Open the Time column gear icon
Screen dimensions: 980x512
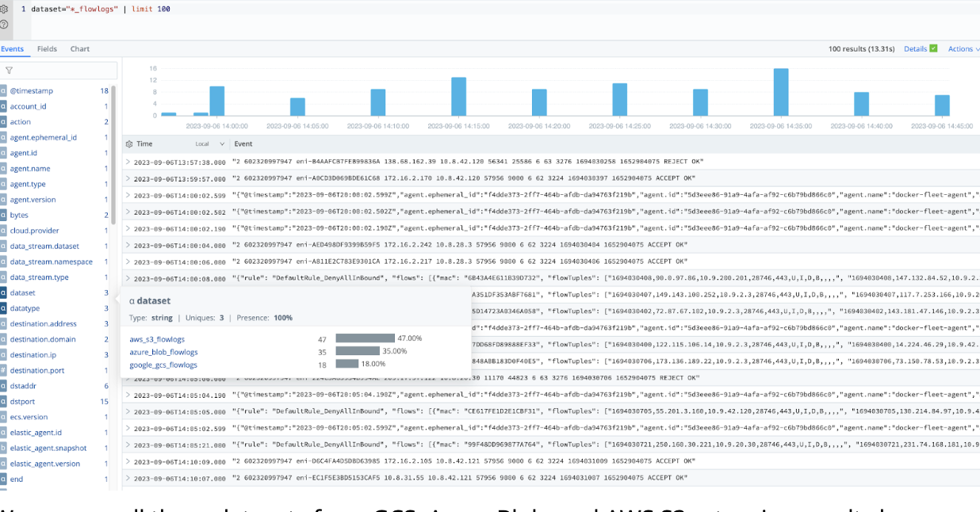(128, 143)
